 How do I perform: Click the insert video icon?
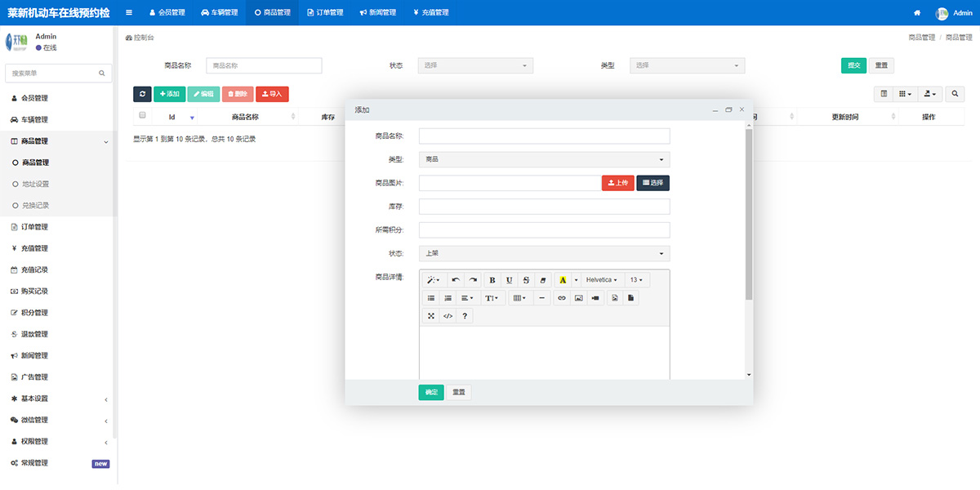click(596, 298)
